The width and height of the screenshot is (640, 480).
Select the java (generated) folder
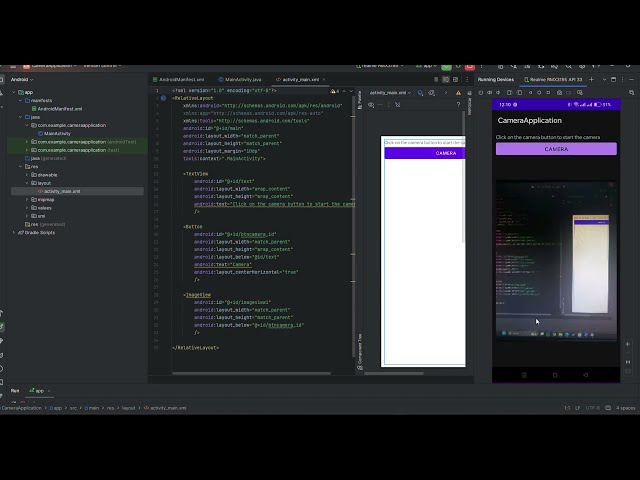tap(45, 158)
